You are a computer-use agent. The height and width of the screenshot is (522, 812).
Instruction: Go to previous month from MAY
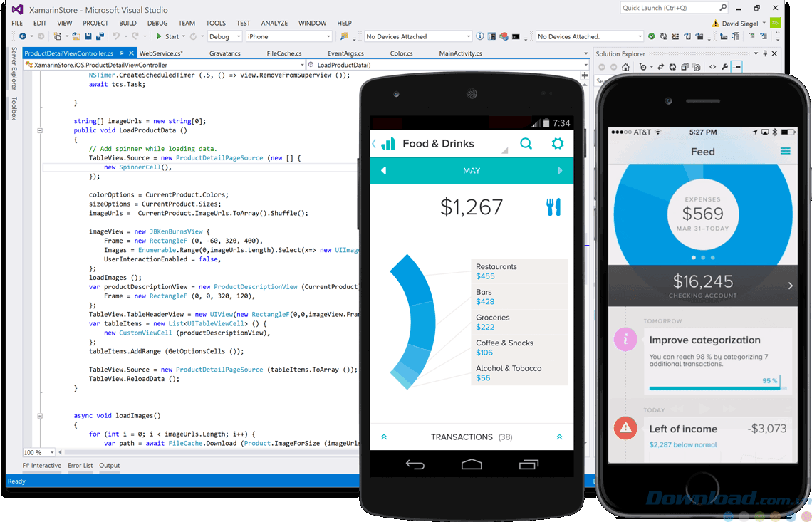pyautogui.click(x=384, y=170)
